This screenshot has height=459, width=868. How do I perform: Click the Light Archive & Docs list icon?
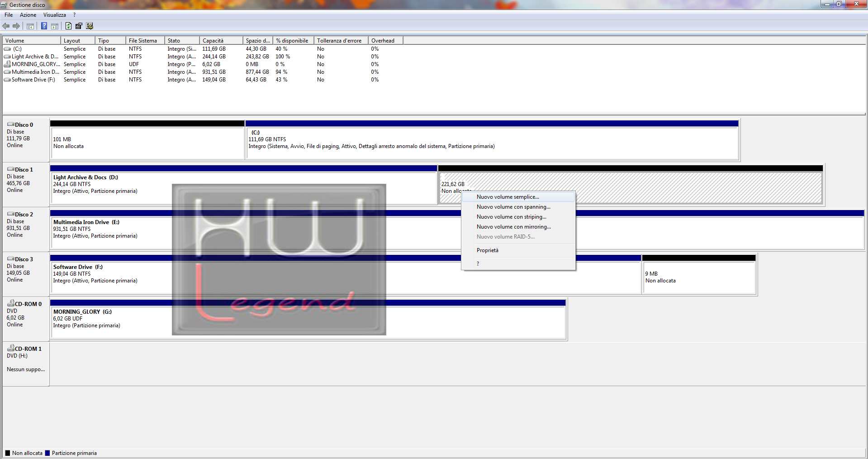pos(7,57)
